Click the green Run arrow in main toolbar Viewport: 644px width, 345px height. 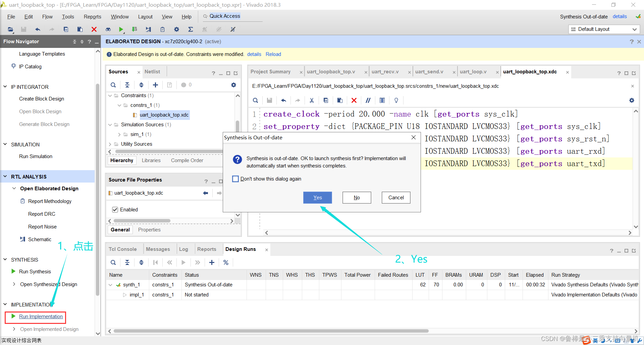pos(121,29)
